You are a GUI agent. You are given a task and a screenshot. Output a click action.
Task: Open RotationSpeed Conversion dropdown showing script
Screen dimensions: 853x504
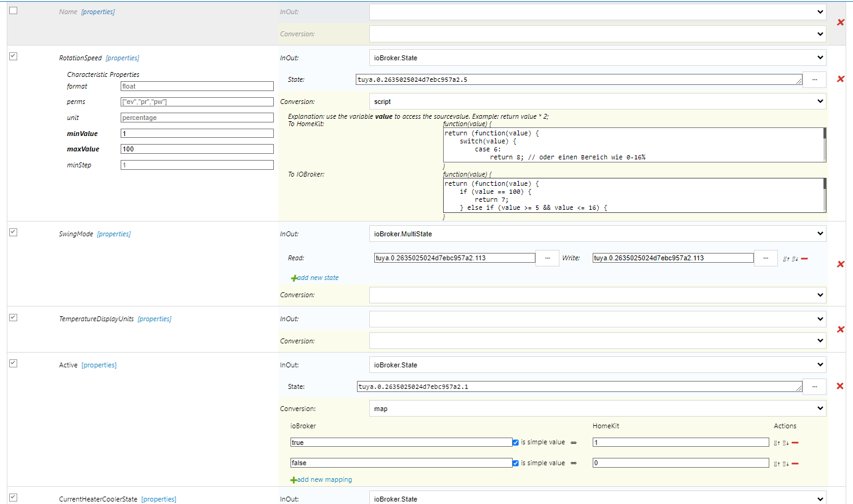pos(598,102)
